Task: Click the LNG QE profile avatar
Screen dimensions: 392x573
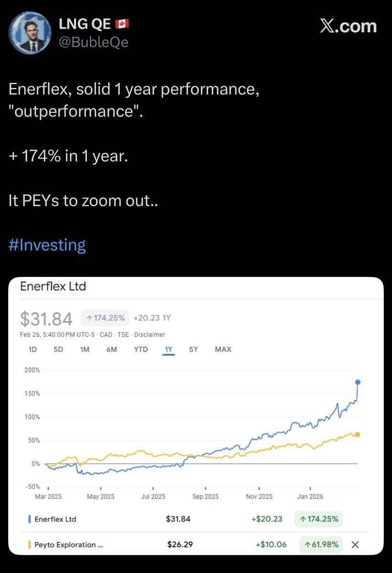Action: click(31, 32)
